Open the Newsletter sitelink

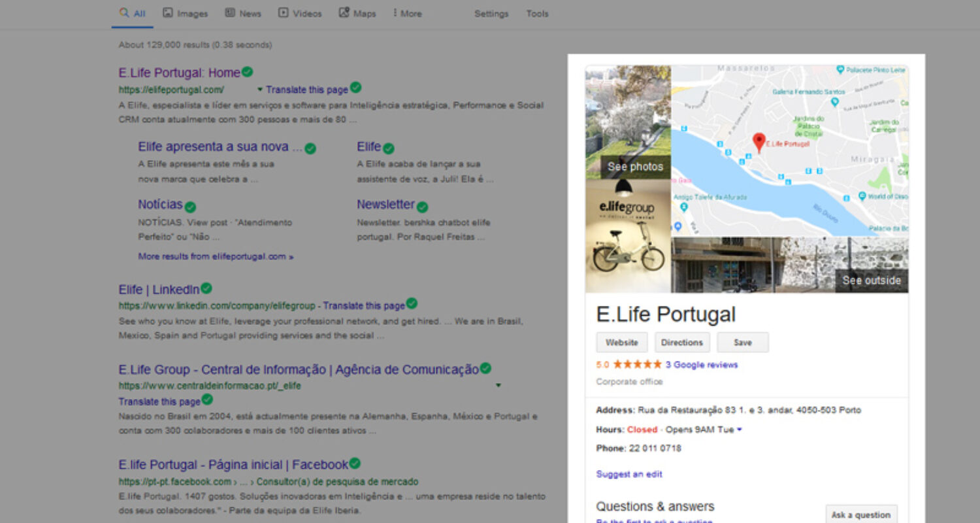pos(385,205)
